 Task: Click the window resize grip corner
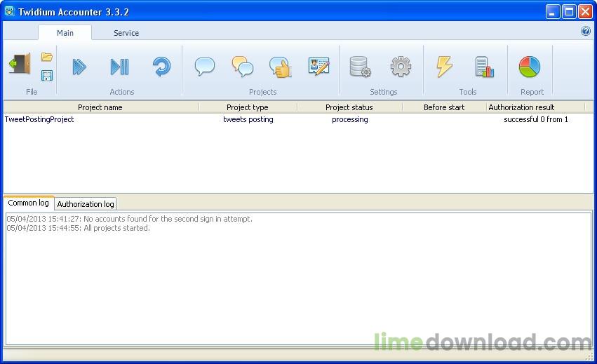click(589, 357)
